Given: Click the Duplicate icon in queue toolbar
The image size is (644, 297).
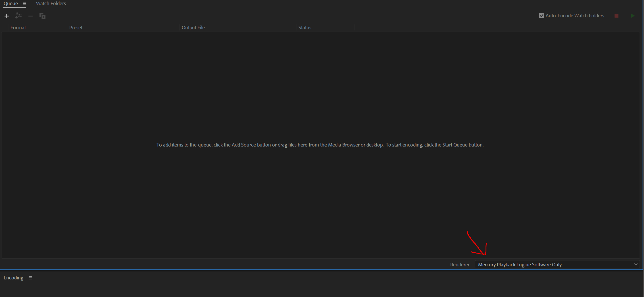Looking at the screenshot, I should point(42,16).
